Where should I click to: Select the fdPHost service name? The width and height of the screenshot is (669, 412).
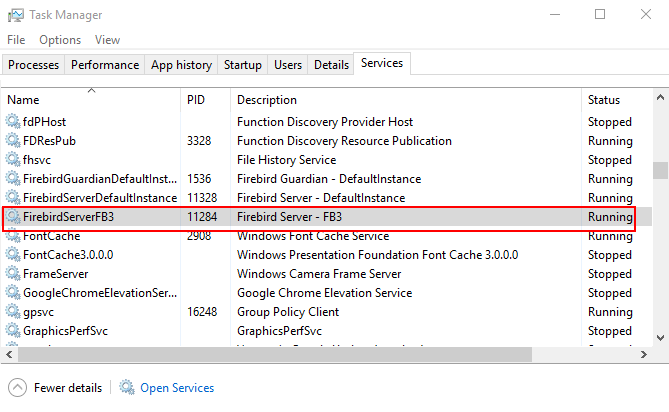click(x=44, y=122)
